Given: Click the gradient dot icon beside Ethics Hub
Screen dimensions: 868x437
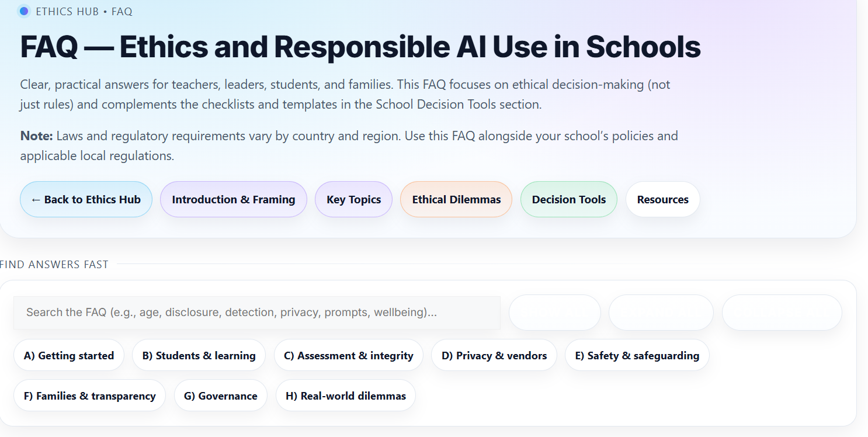Looking at the screenshot, I should pyautogui.click(x=24, y=11).
